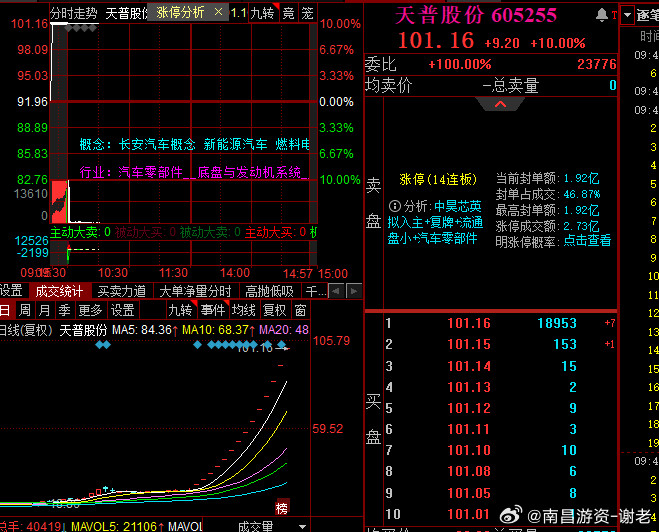Click the red 榜 icon on the K-line chart
This screenshot has height=532, width=659.
(x=282, y=508)
